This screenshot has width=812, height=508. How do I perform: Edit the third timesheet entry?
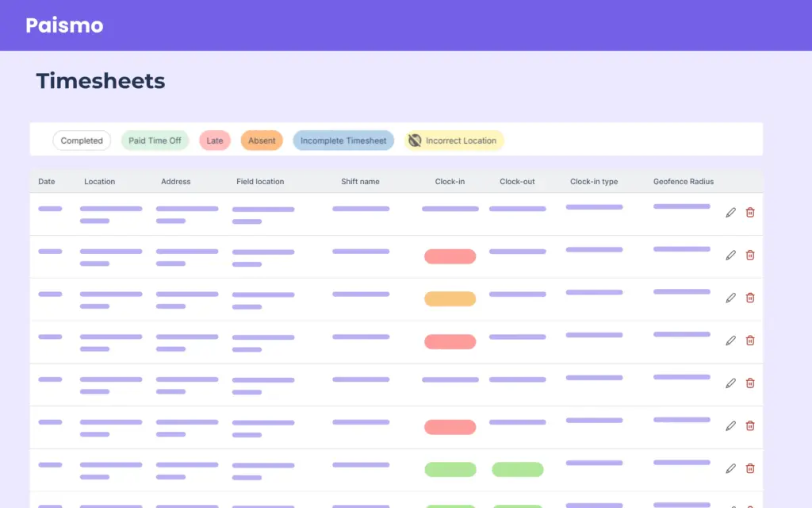pyautogui.click(x=730, y=298)
